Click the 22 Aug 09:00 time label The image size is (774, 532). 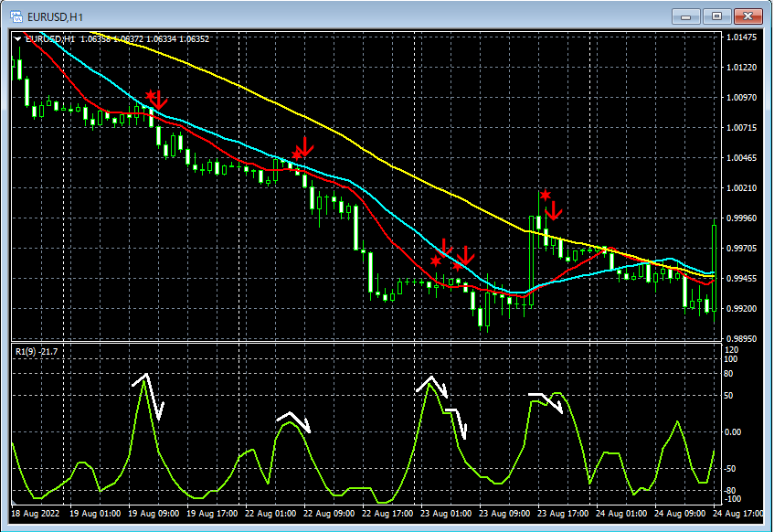pyautogui.click(x=329, y=513)
